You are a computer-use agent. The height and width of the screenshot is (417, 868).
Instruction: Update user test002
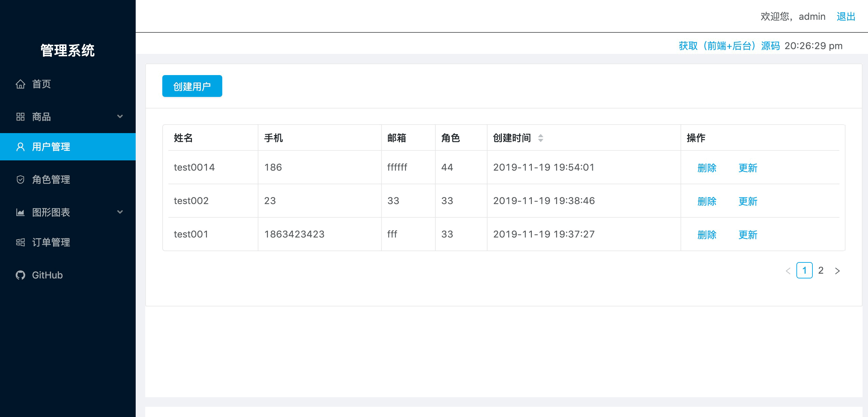[748, 201]
